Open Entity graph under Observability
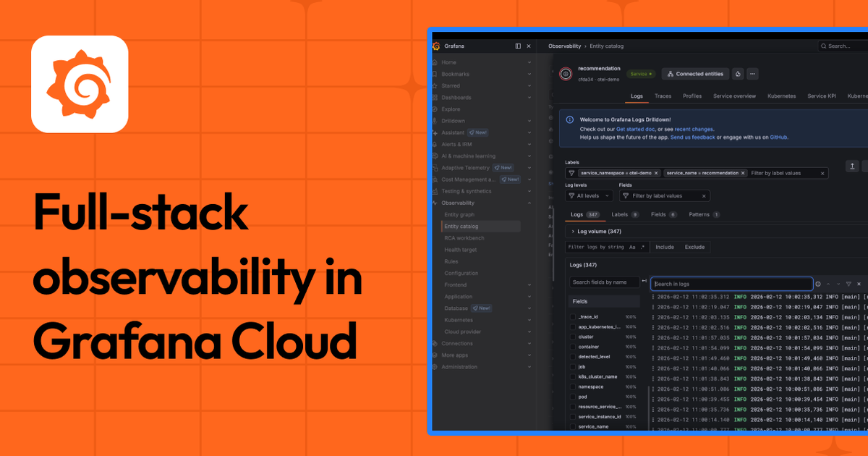The height and width of the screenshot is (456, 868). tap(459, 214)
